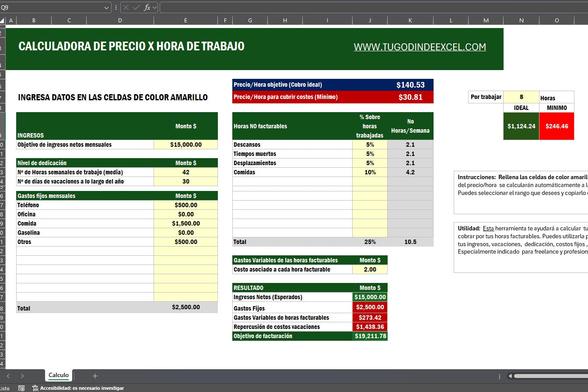The image size is (588, 392).
Task: Click the Enter checkmark icon in formula bar
Action: (x=135, y=7)
